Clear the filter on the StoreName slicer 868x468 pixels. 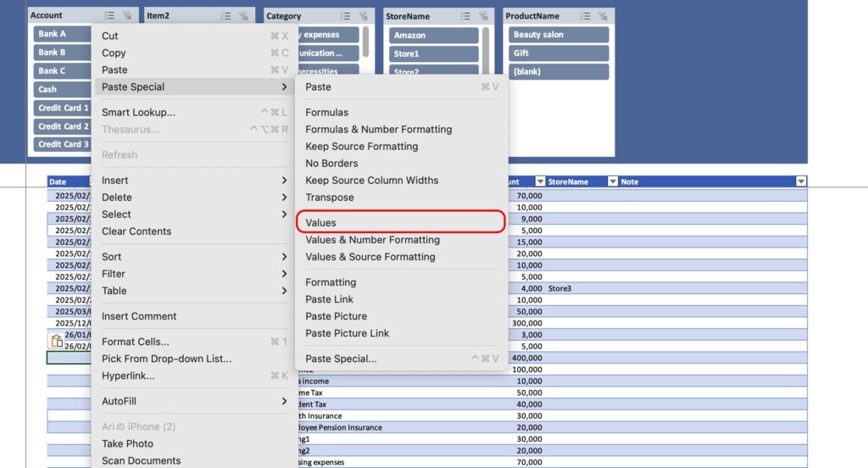coord(484,15)
